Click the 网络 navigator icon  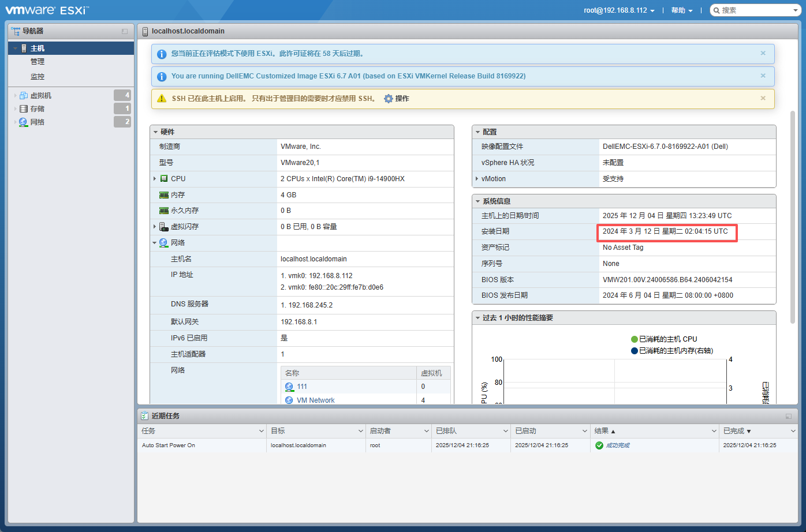(x=23, y=122)
